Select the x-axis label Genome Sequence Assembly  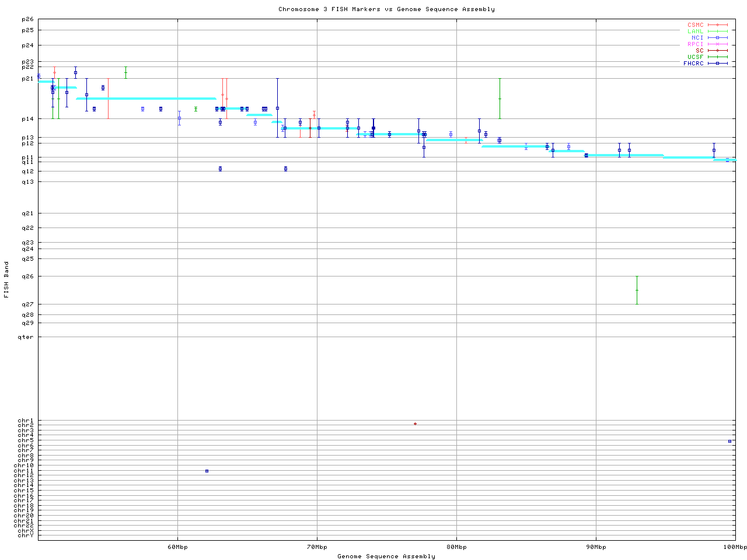click(386, 556)
